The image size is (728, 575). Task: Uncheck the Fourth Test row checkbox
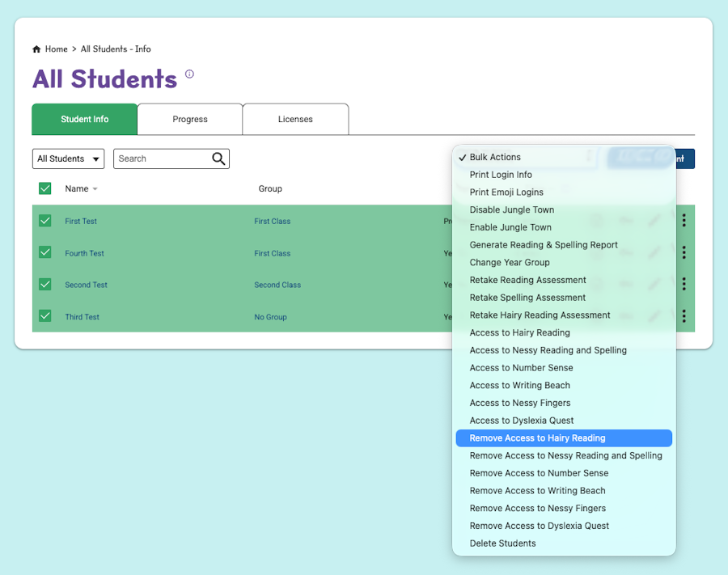[45, 252]
